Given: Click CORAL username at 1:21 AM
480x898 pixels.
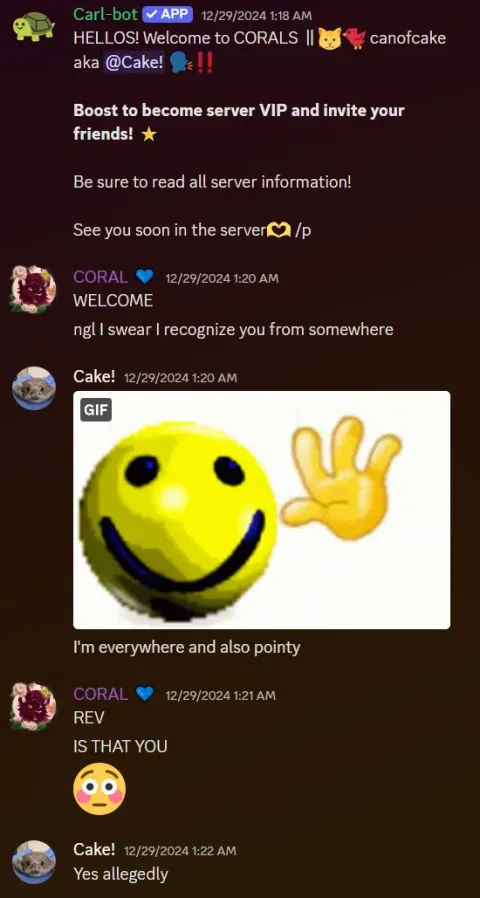Looking at the screenshot, I should pyautogui.click(x=101, y=694).
